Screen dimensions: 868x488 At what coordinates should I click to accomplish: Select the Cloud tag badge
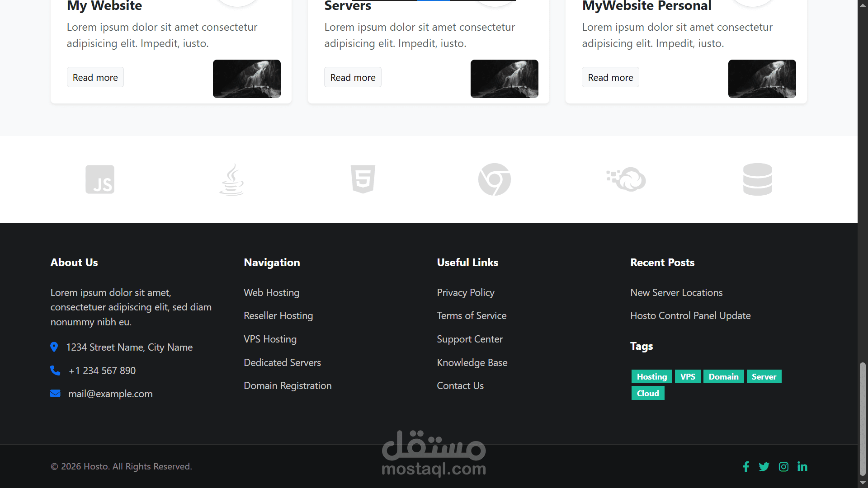[x=648, y=394]
